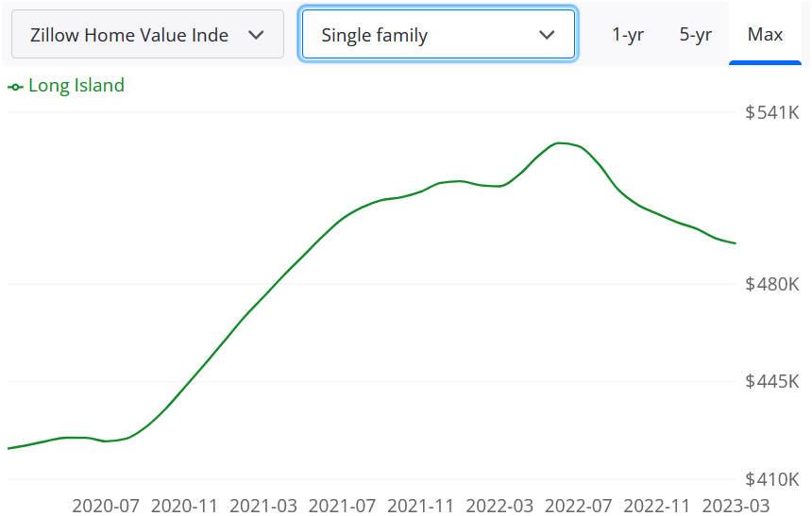Viewport: 812px width, 516px height.
Task: Click the $480K y-axis label
Action: click(771, 284)
